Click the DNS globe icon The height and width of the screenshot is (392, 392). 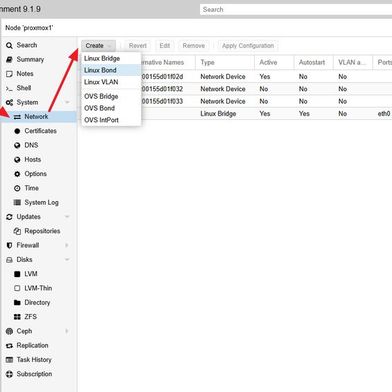click(17, 145)
